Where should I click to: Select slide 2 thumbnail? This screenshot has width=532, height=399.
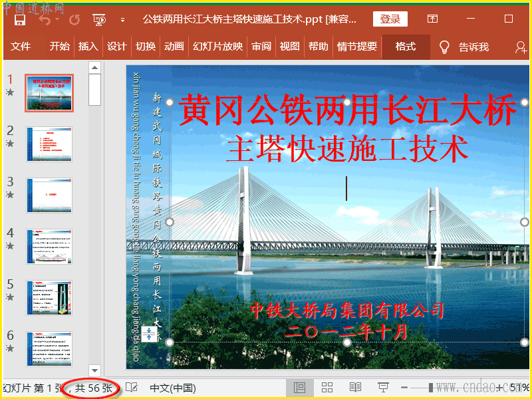click(49, 144)
